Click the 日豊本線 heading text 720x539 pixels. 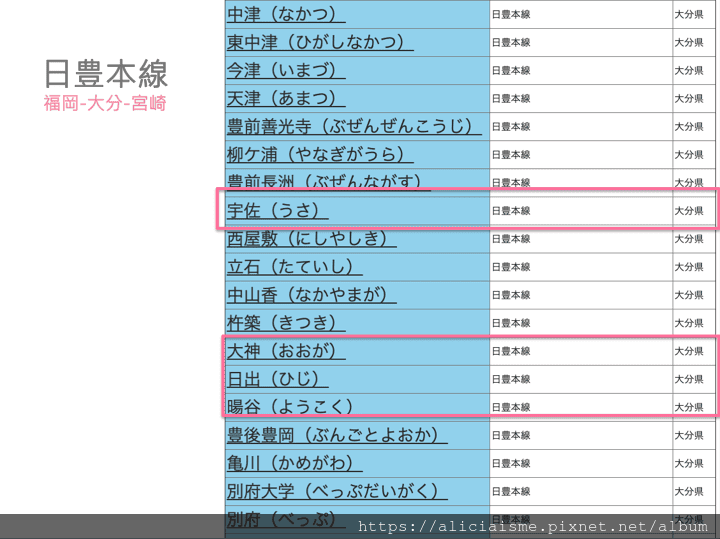pyautogui.click(x=106, y=73)
